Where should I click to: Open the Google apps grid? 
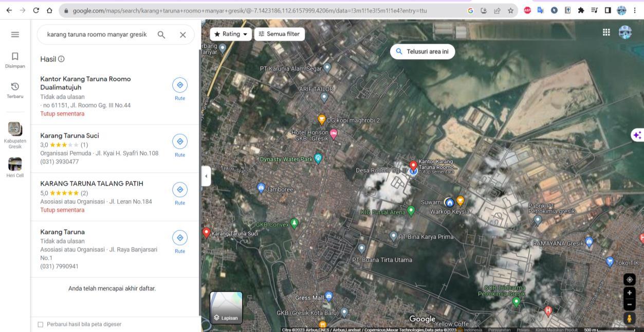pos(606,32)
